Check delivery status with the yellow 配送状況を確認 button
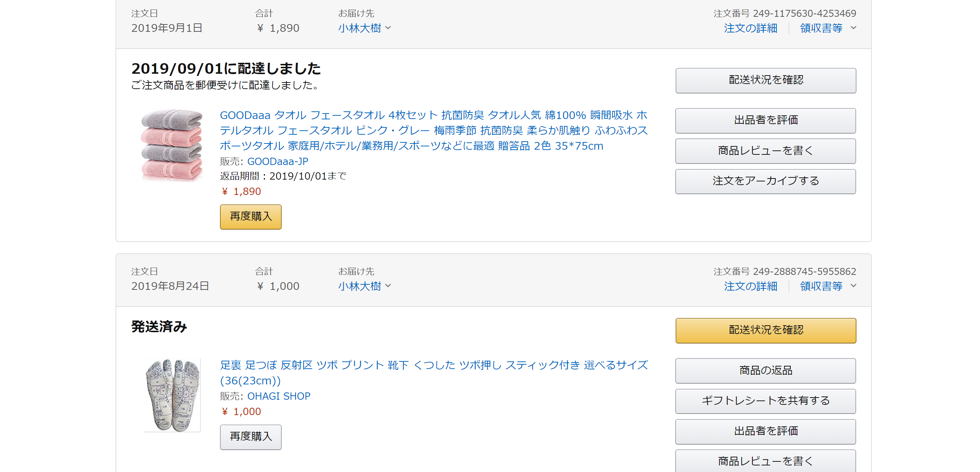The image size is (980, 472). coord(766,330)
